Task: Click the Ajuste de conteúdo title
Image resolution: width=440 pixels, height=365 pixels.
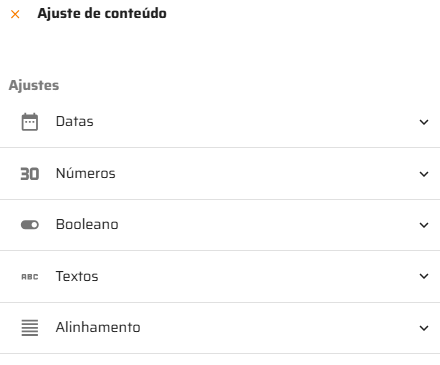Action: pos(102,14)
